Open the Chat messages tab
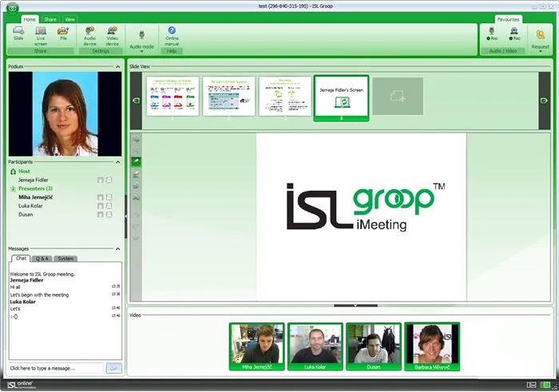 click(21, 259)
